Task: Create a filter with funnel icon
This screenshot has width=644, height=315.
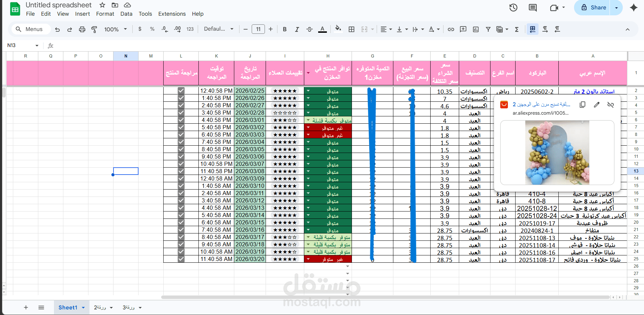Action: [x=488, y=29]
